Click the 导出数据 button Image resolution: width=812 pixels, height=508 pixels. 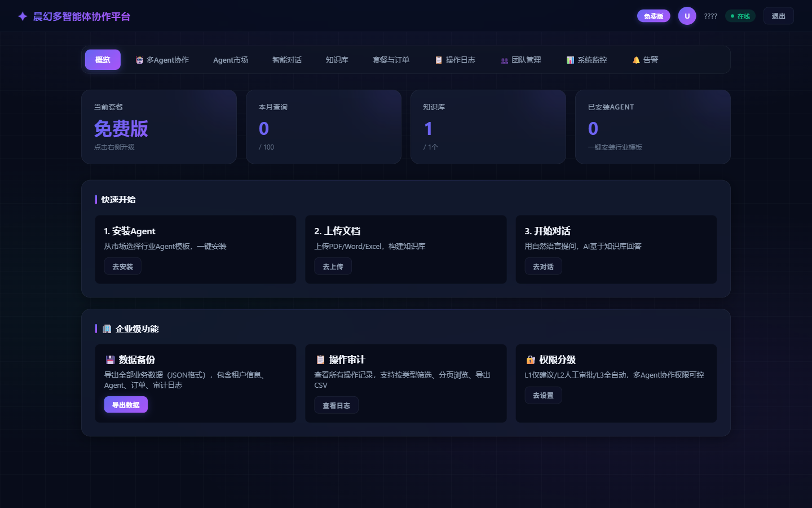click(126, 405)
